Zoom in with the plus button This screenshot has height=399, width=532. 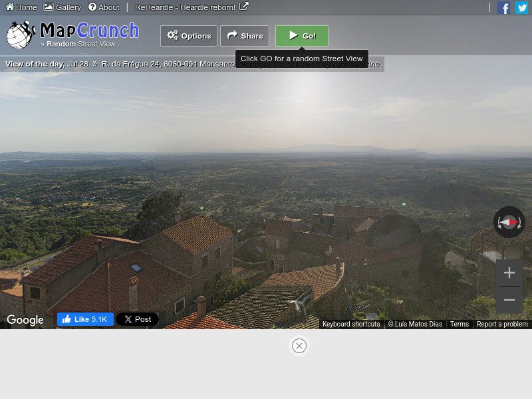pos(509,273)
